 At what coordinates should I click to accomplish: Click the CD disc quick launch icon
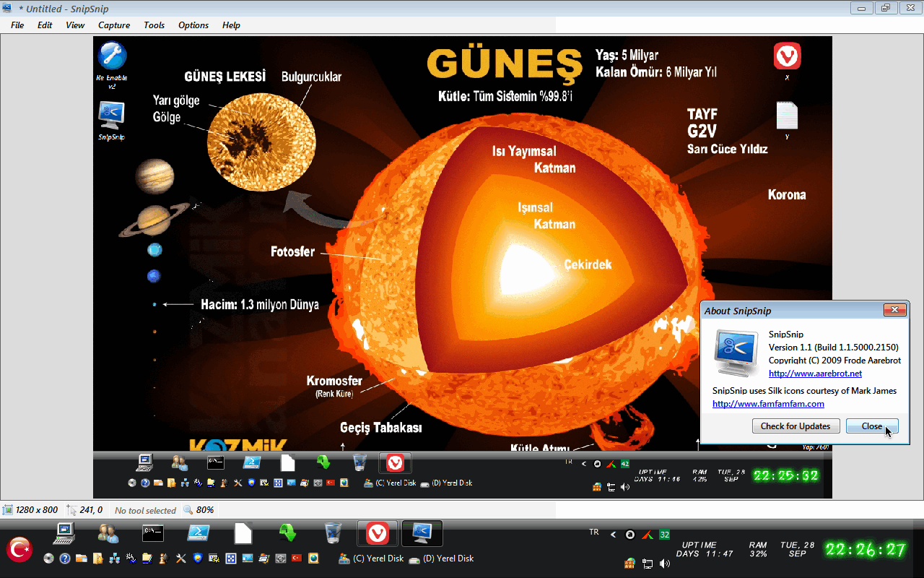49,558
